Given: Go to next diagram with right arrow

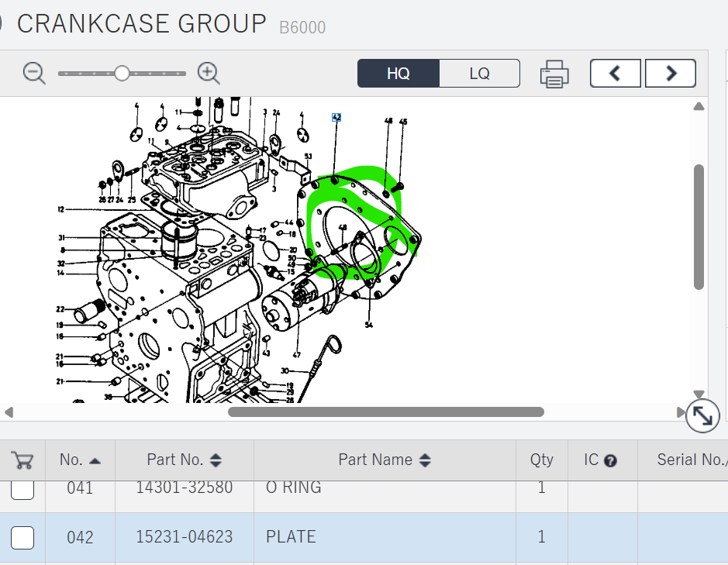Looking at the screenshot, I should [x=671, y=74].
